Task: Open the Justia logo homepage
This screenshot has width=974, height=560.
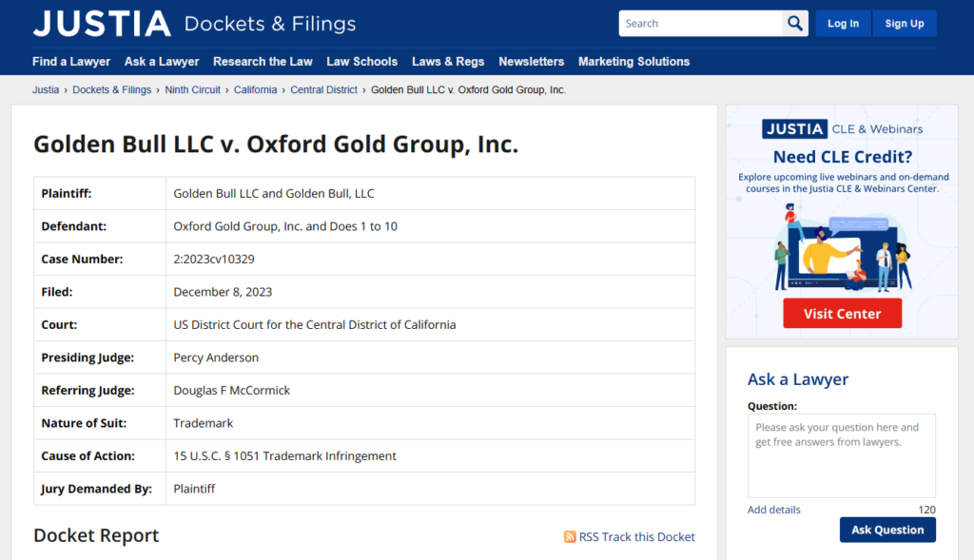Action: coord(102,24)
